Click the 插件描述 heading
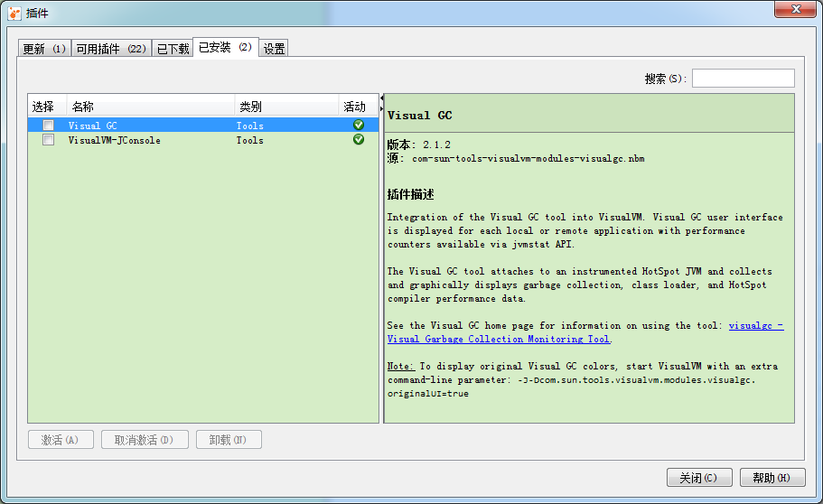Viewport: 823px width, 504px height. click(410, 194)
